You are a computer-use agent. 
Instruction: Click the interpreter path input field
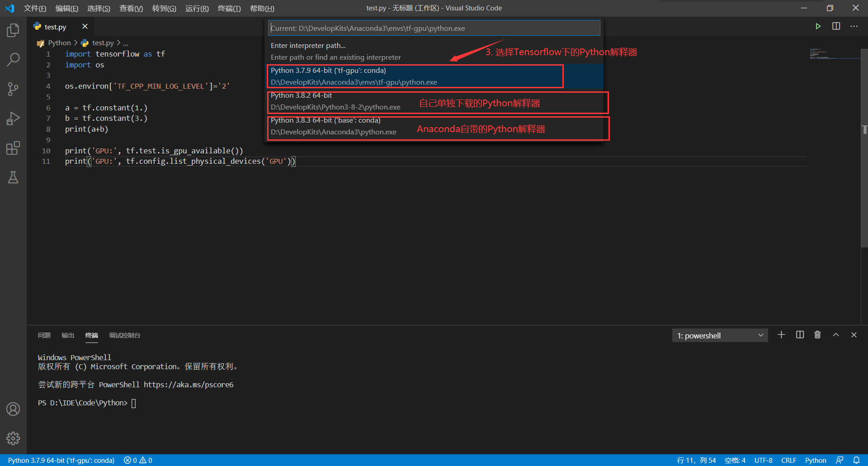click(x=434, y=28)
